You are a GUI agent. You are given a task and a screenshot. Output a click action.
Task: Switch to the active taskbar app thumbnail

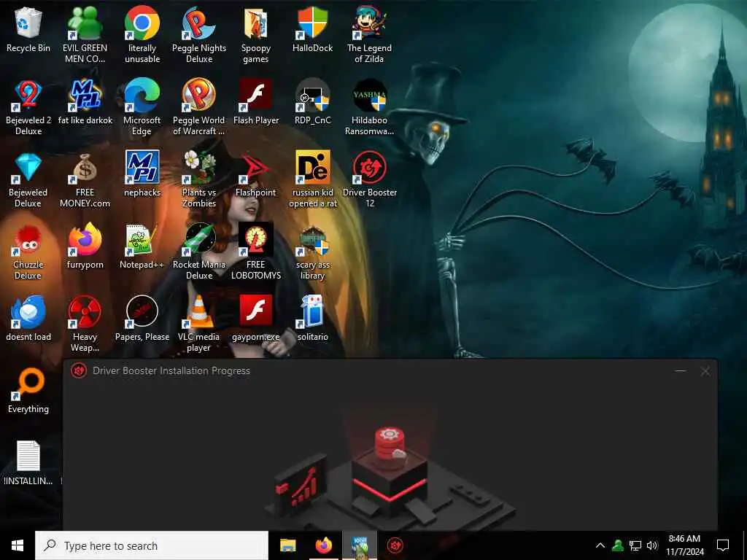click(x=359, y=545)
